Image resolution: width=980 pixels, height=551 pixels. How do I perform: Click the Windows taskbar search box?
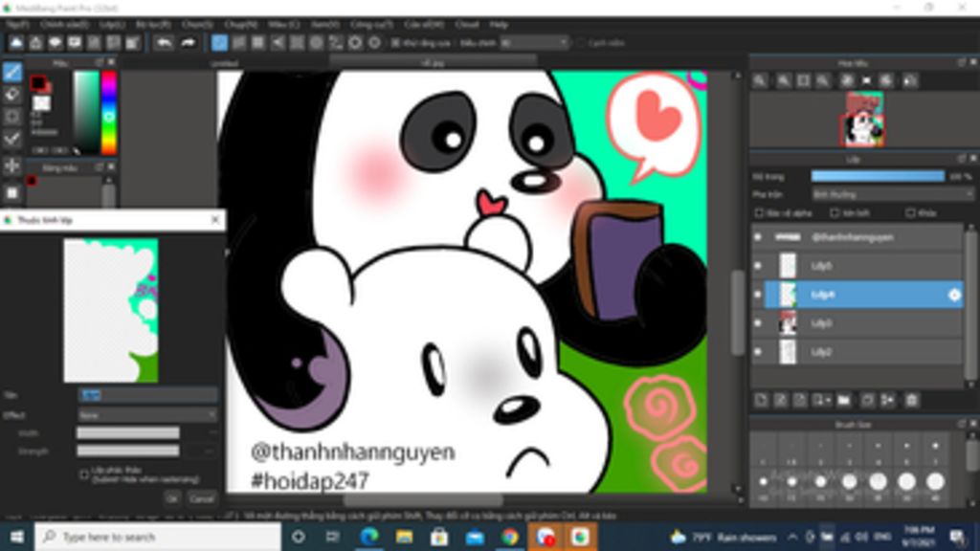click(158, 537)
